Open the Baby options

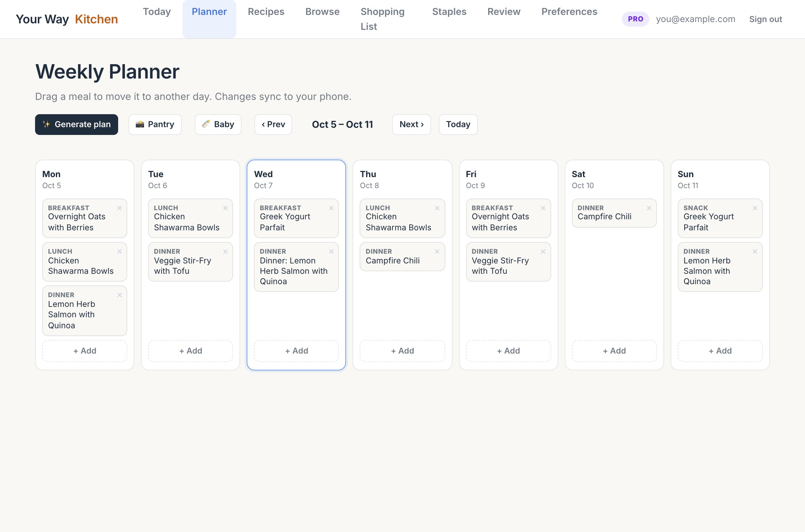point(218,125)
